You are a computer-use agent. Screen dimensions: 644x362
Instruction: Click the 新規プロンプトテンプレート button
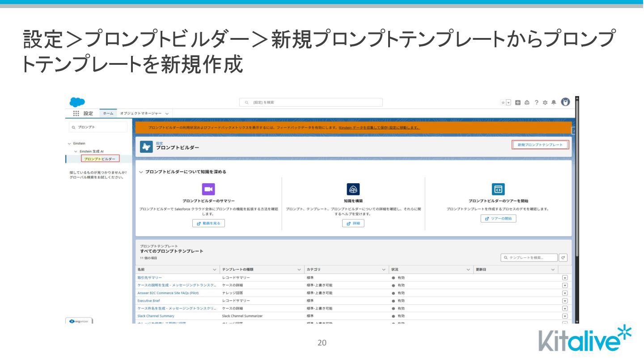click(540, 145)
